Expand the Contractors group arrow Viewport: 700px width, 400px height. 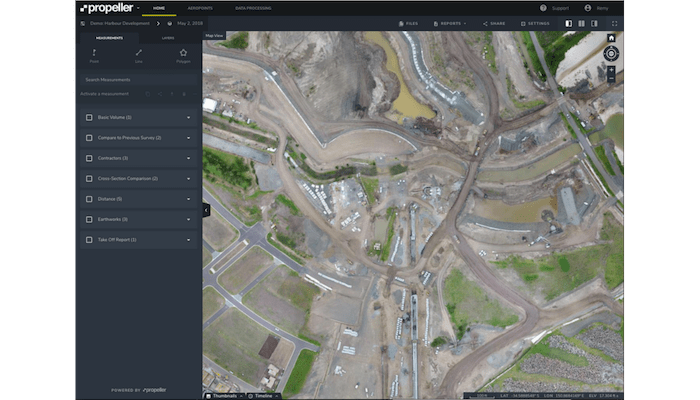pos(188,158)
